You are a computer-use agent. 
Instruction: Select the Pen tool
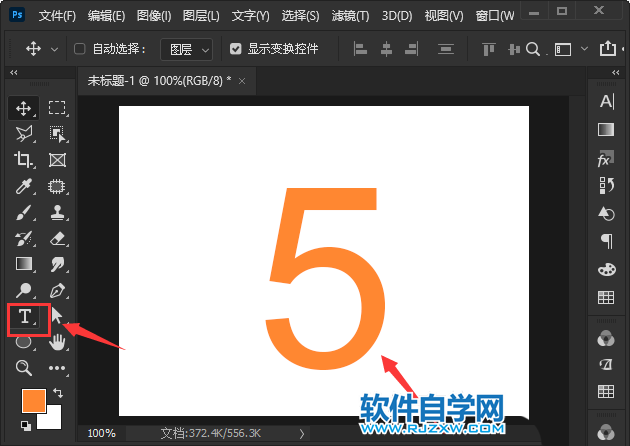[x=57, y=290]
